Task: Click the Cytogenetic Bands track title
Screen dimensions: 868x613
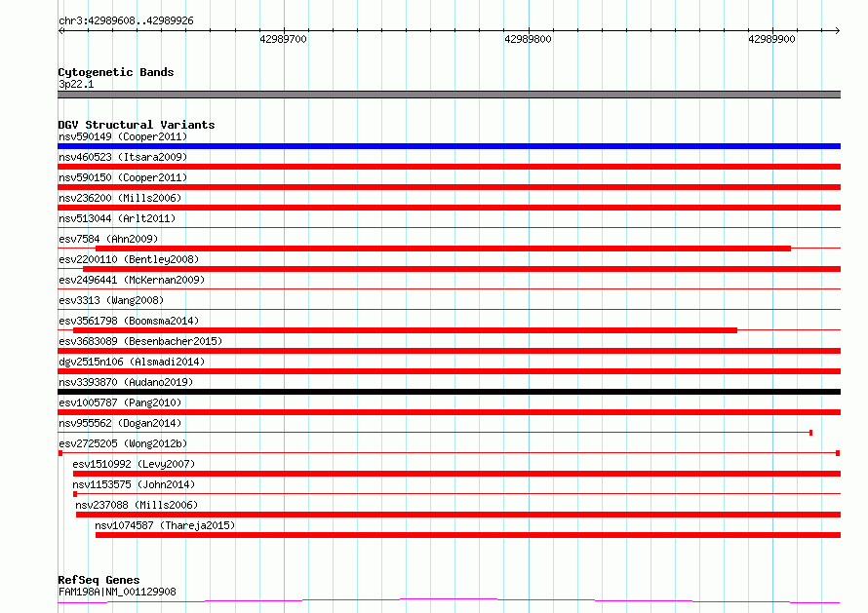Action: [x=116, y=72]
